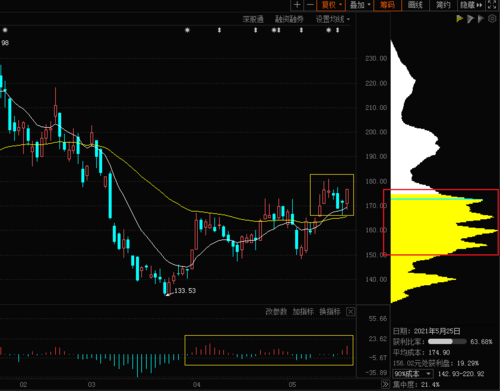The height and width of the screenshot is (391, 500).
Task: Click the 05 month label on time axis
Action: 292,385
